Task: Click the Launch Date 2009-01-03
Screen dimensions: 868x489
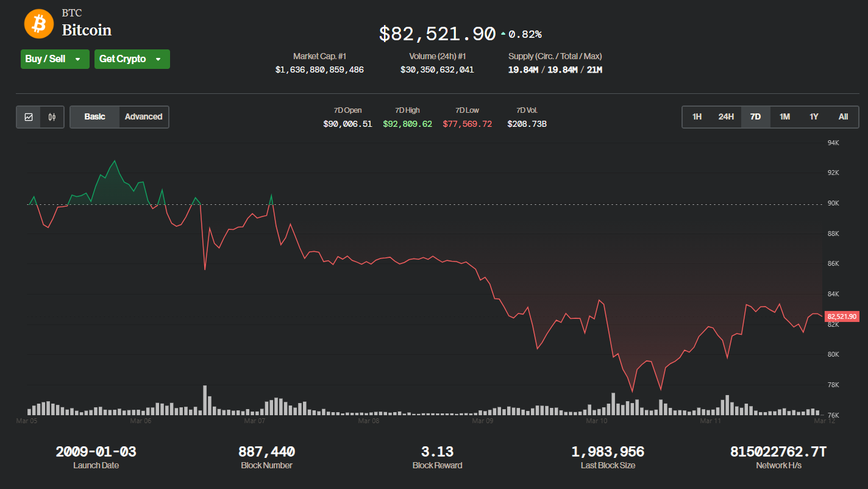Action: point(96,452)
